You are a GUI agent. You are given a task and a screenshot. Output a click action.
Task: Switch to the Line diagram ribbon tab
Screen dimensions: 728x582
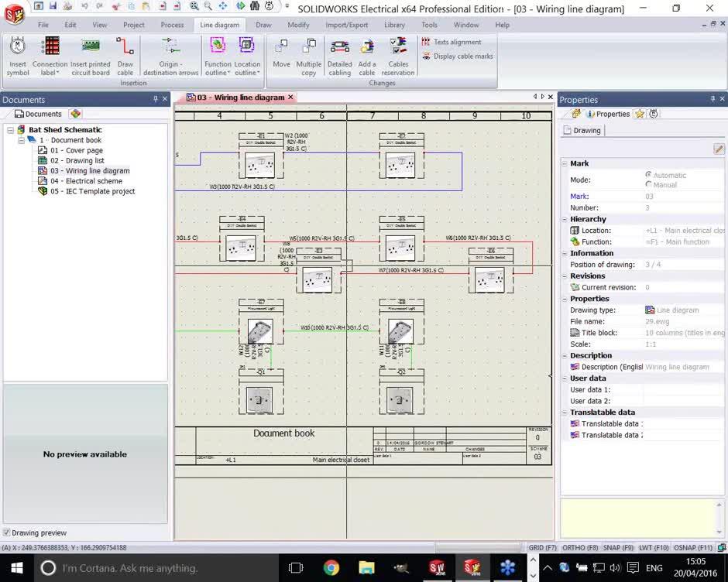tap(219, 24)
